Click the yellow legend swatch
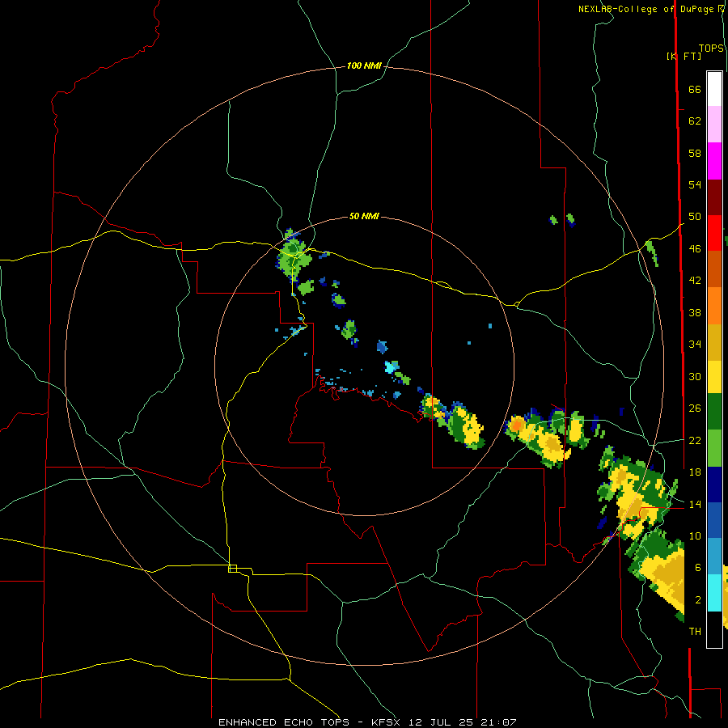The height and width of the screenshot is (728, 728). click(x=714, y=377)
